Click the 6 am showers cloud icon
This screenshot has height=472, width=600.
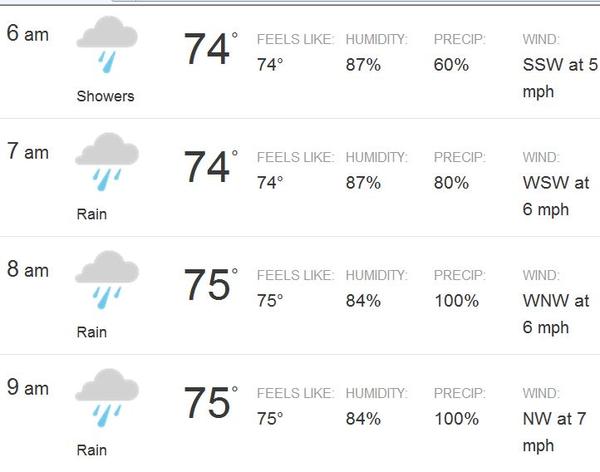pyautogui.click(x=107, y=45)
